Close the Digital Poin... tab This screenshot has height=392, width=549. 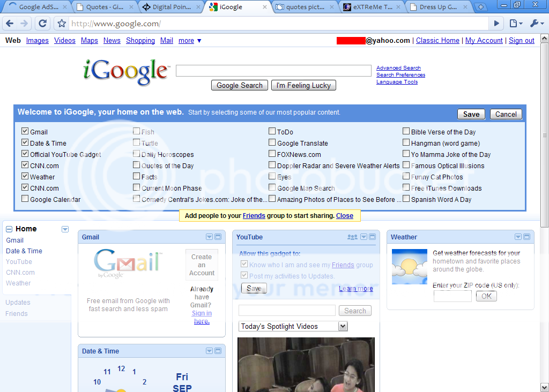coord(198,7)
